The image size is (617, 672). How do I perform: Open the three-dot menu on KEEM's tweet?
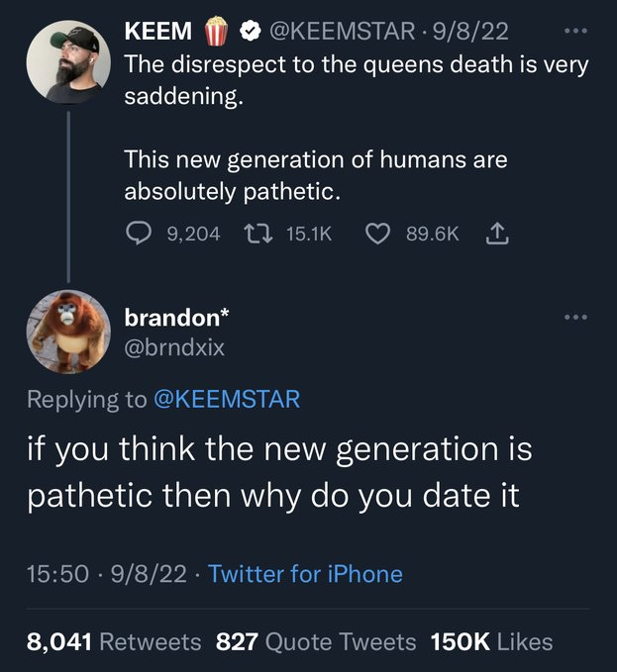574,30
